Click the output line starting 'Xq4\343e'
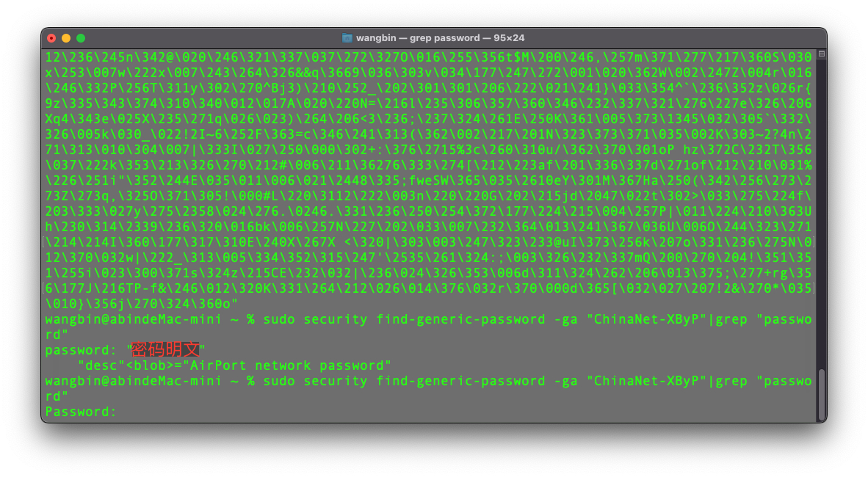This screenshot has height=477, width=868. (428, 119)
